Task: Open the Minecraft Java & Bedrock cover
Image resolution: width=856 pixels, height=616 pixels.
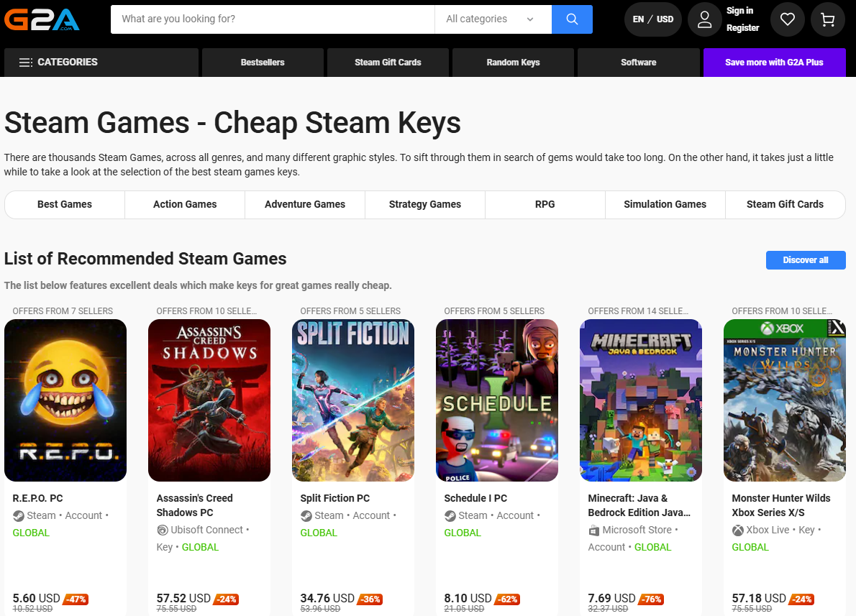Action: [x=641, y=400]
